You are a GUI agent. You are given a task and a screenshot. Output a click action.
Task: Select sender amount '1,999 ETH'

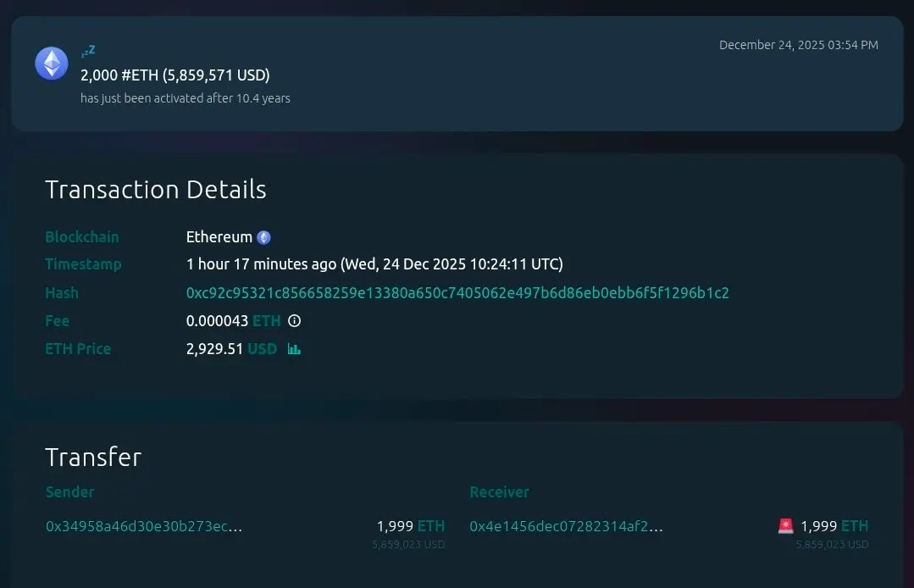click(x=411, y=526)
